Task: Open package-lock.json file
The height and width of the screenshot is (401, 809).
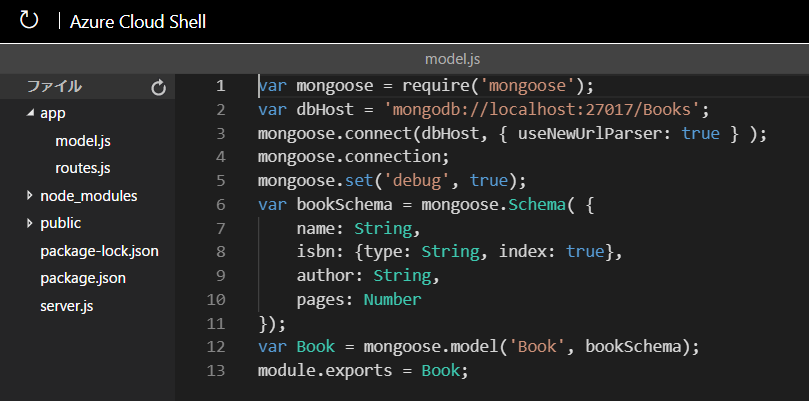Action: (99, 250)
